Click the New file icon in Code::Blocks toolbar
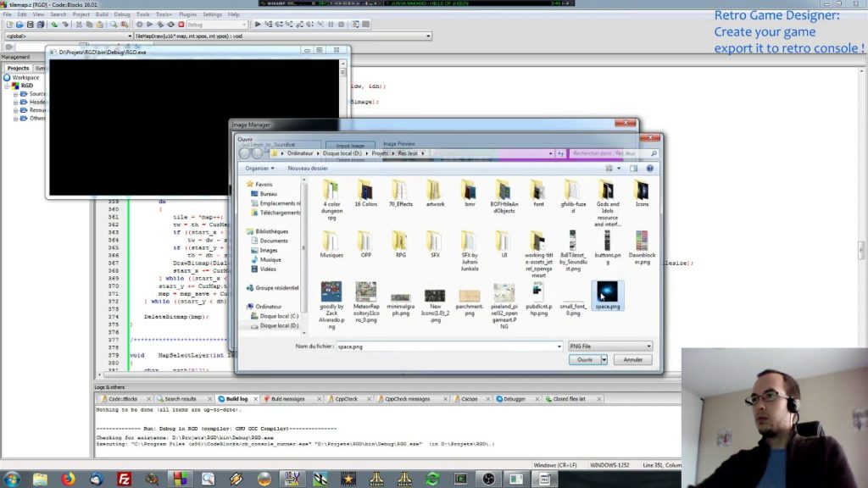The image size is (868, 488). click(x=9, y=25)
